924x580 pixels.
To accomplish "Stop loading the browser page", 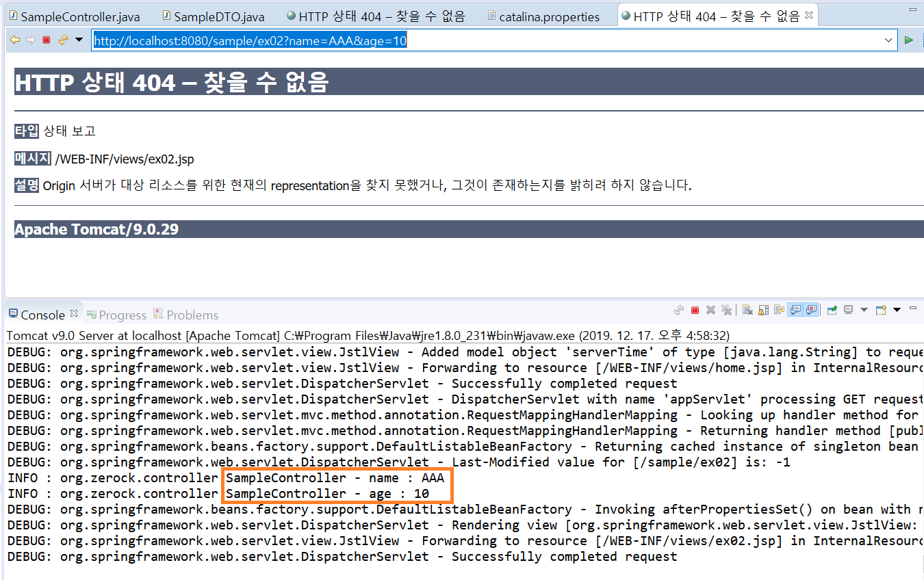I will click(47, 40).
